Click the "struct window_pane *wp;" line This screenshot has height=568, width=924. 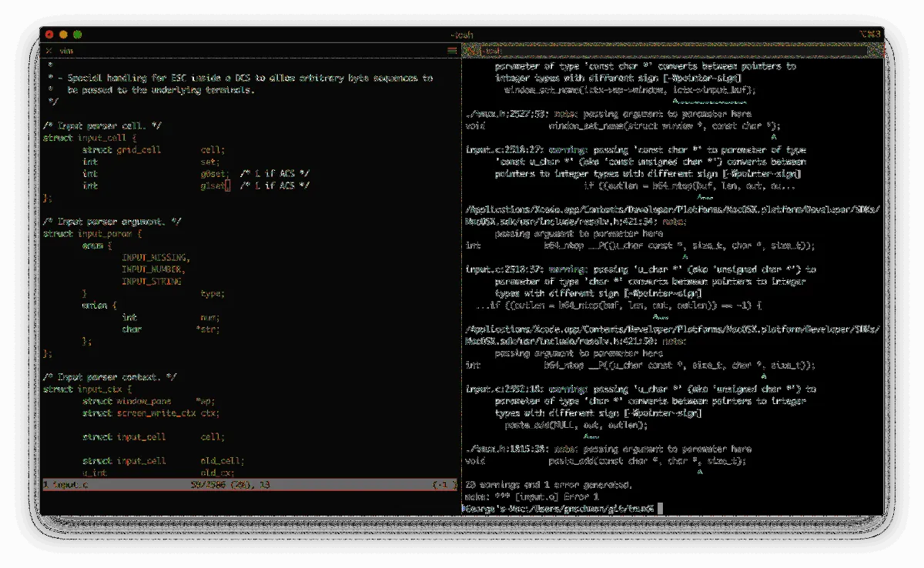(148, 401)
